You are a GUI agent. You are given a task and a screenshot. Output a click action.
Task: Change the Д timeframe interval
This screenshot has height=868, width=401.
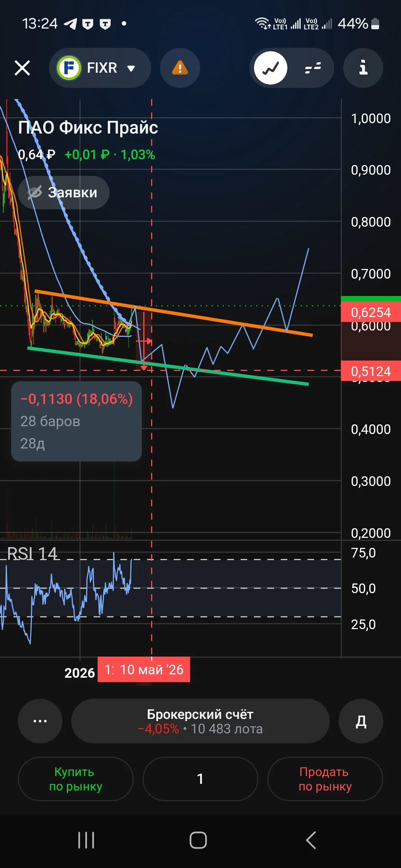pyautogui.click(x=361, y=721)
